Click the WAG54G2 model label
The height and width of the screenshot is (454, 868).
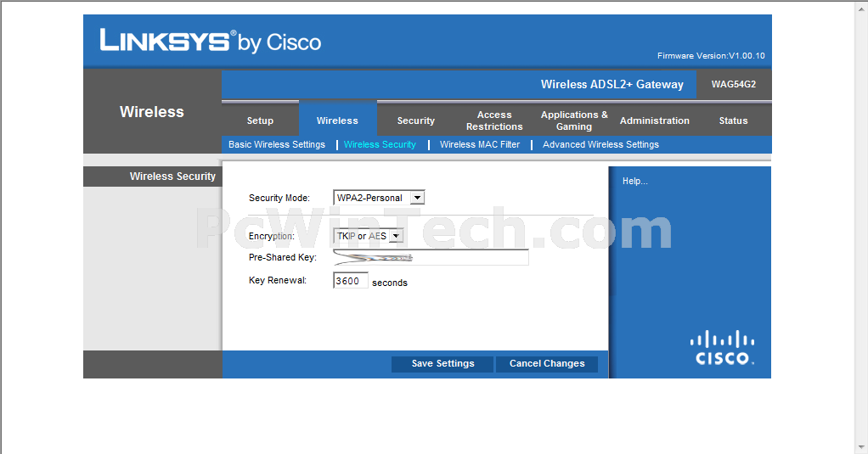tap(734, 84)
